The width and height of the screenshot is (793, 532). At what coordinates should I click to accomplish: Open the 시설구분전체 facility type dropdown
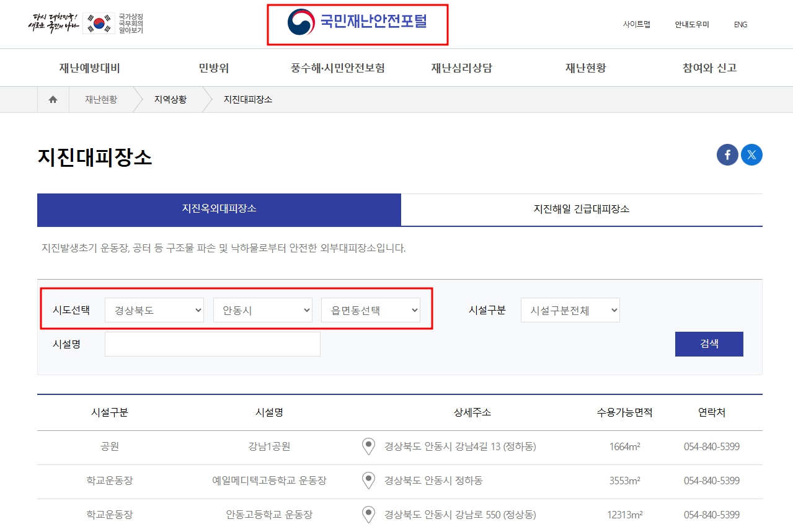click(569, 309)
